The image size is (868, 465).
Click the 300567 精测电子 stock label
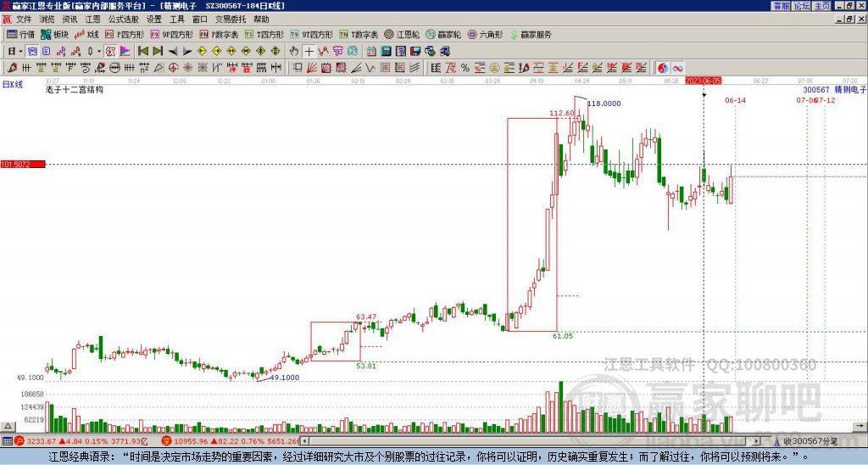pyautogui.click(x=835, y=90)
